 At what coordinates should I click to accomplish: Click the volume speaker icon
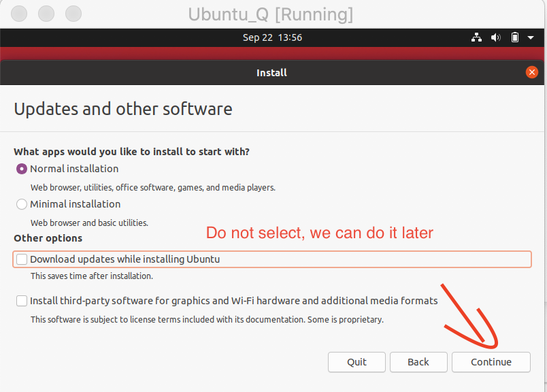tap(496, 37)
